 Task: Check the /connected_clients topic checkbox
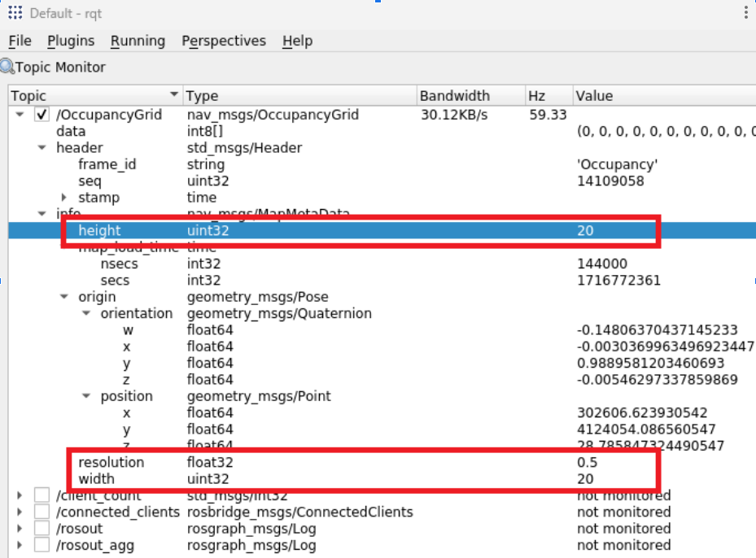[42, 512]
